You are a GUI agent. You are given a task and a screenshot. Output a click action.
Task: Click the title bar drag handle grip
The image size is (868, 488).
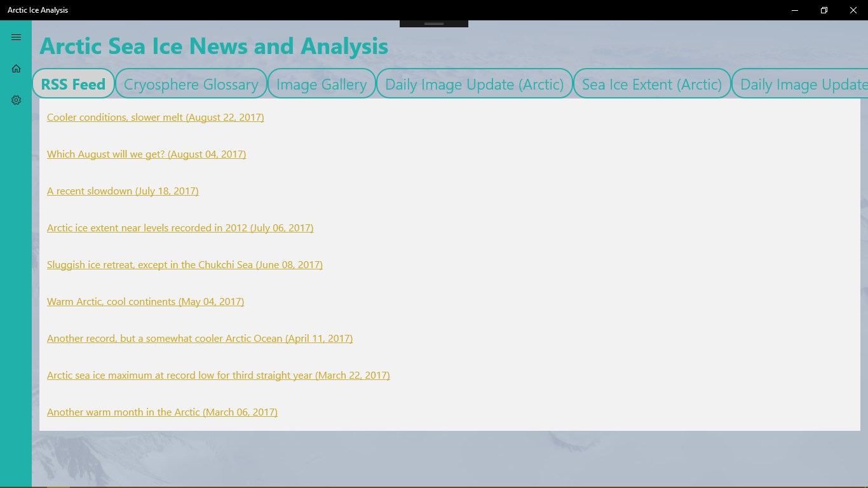pyautogui.click(x=434, y=24)
